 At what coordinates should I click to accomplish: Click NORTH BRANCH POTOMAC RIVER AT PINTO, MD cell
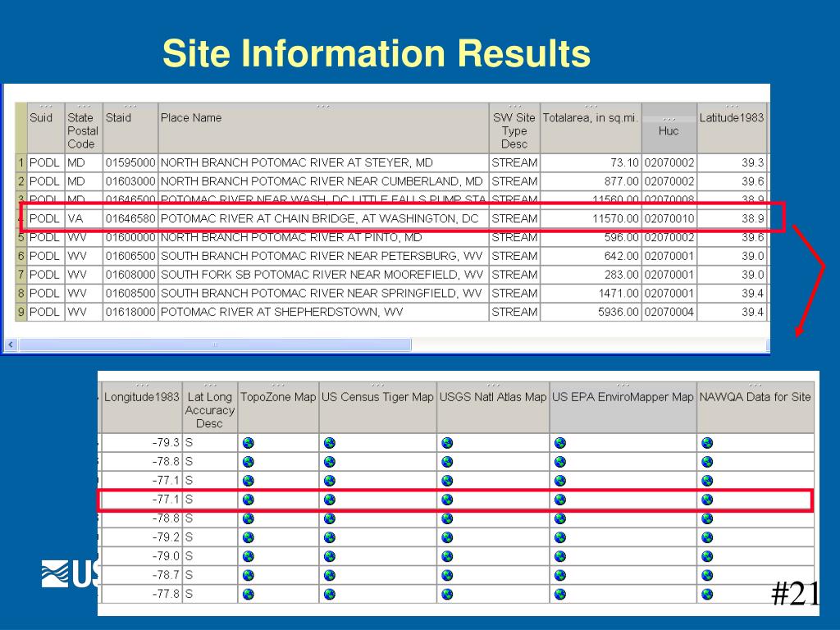323,237
